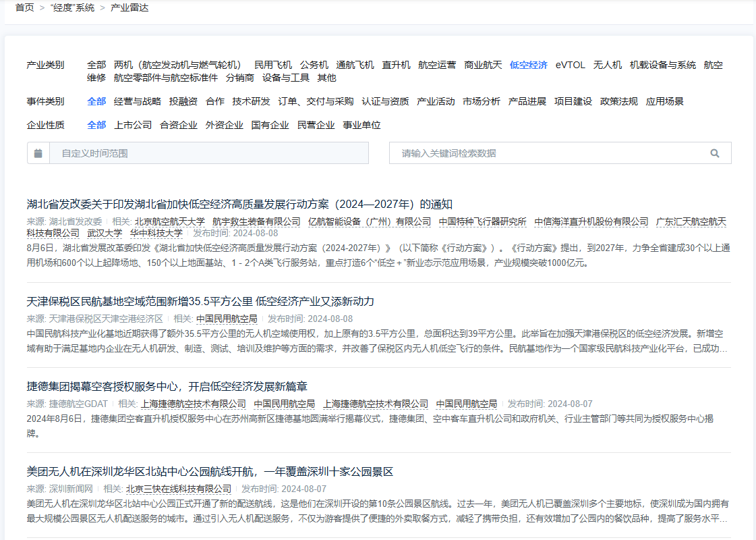
Task: Filter events by 项目建设
Action: [573, 101]
